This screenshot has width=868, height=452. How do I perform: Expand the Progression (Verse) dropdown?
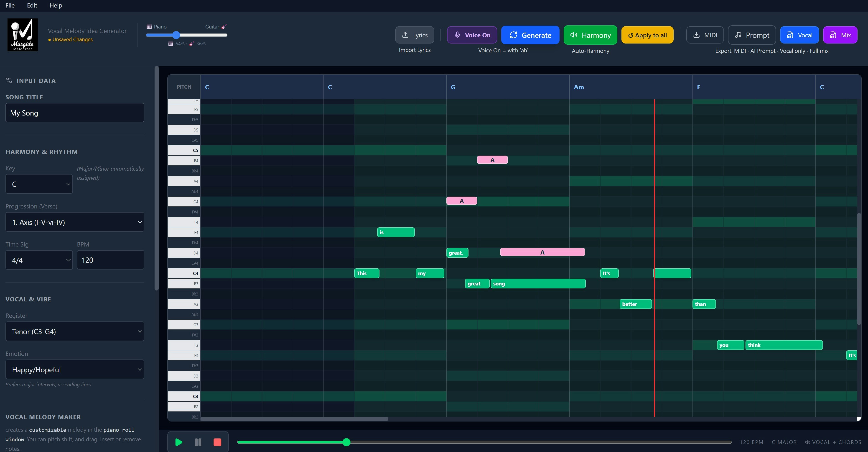(x=75, y=222)
